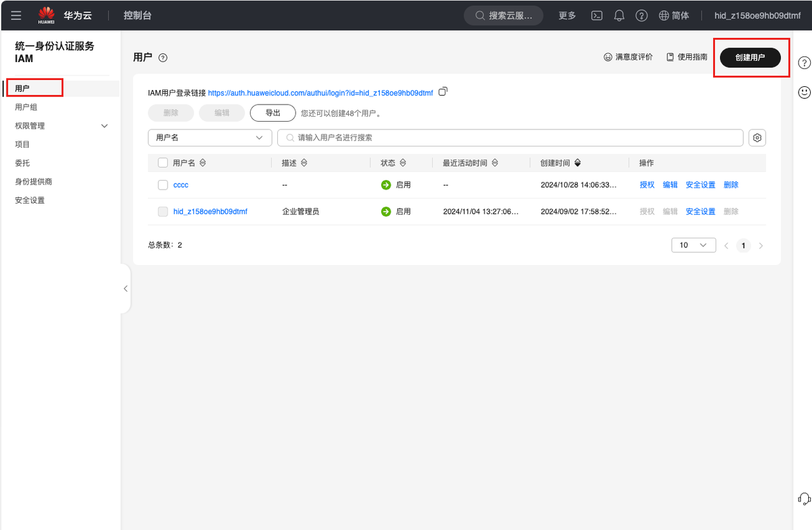812x530 pixels.
Task: Open 更多 menu in top bar
Action: click(x=567, y=16)
